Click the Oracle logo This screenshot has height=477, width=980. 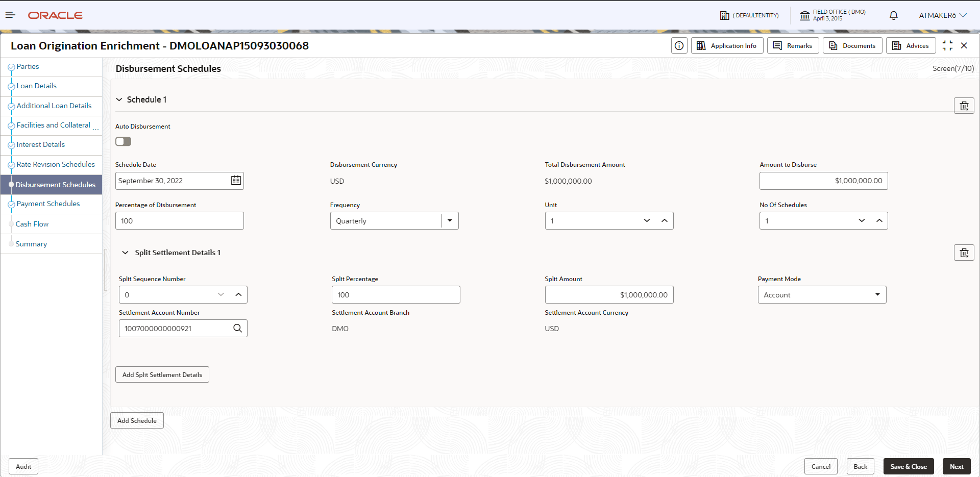coord(55,15)
